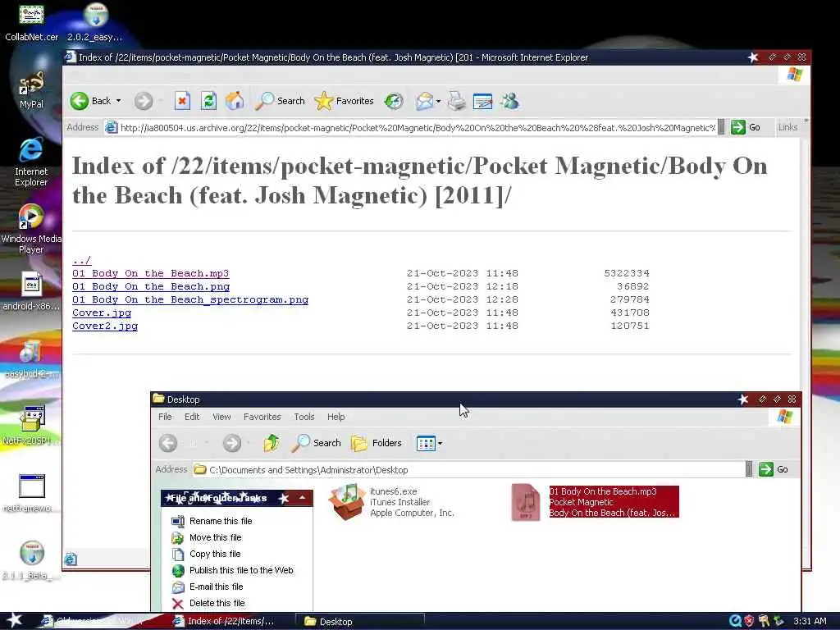Open the View menu in Desktop window
The width and height of the screenshot is (840, 630).
(221, 417)
